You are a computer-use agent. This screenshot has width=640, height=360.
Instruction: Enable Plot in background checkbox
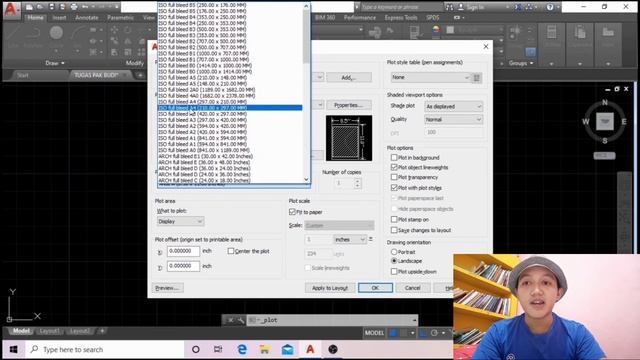tap(394, 158)
